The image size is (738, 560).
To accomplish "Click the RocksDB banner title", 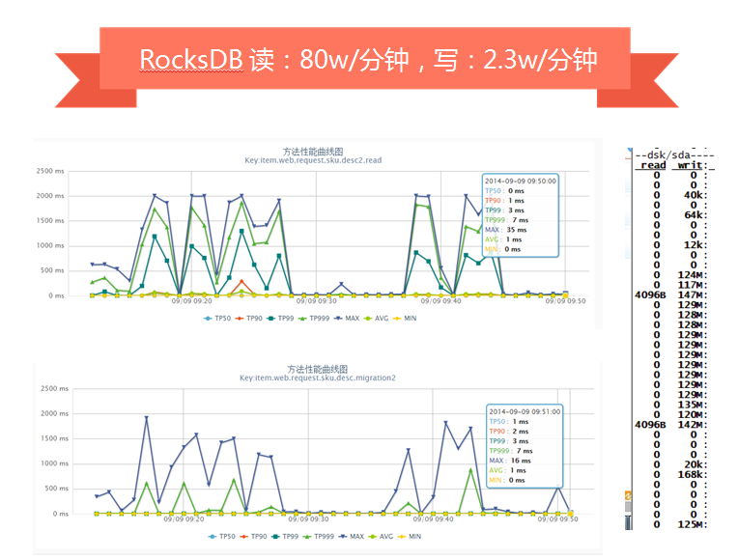I will click(x=368, y=60).
